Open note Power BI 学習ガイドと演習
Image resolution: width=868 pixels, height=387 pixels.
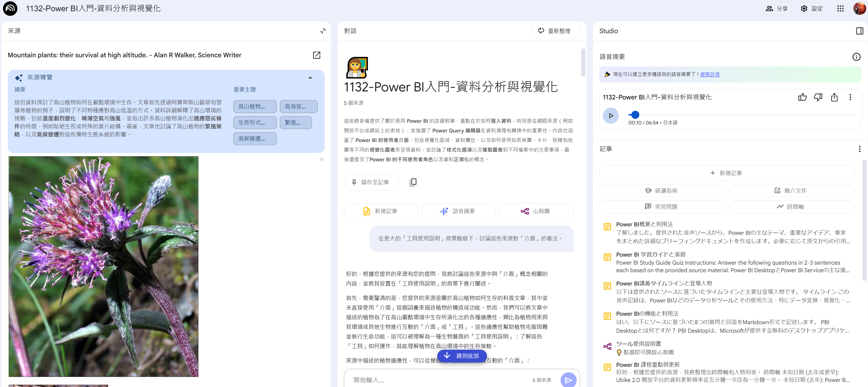point(727,263)
